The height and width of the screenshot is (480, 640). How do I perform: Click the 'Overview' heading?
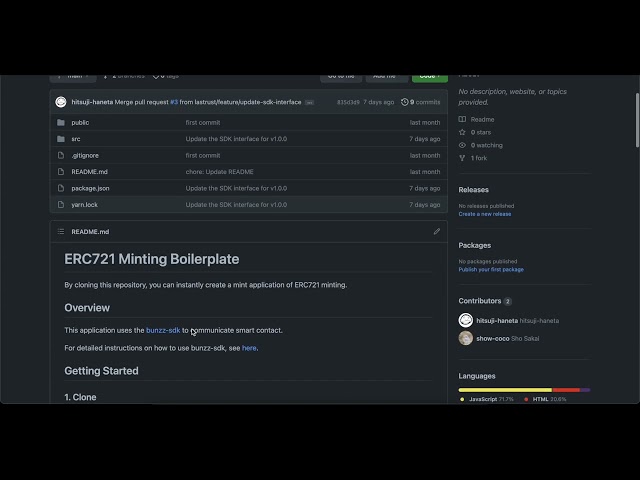click(x=87, y=308)
